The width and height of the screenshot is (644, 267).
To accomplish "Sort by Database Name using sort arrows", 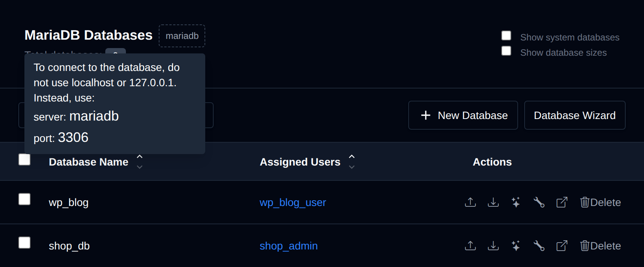I will click(140, 162).
